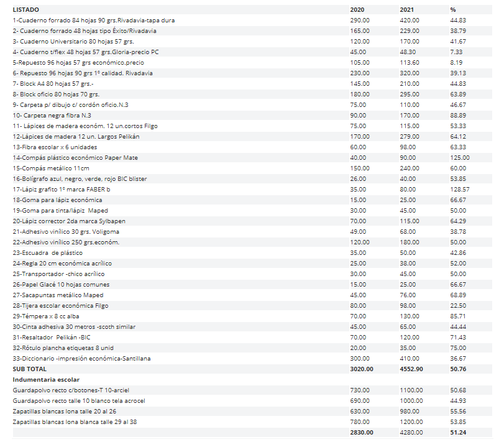The height and width of the screenshot is (447, 504).
Task: Select Zapatillas blancas lona talle 20 al 26
Action: point(252,412)
